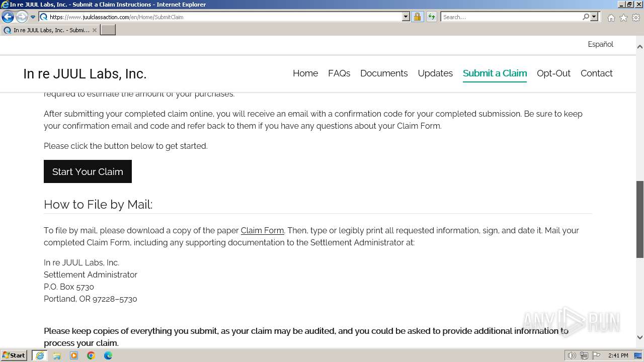
Task: Click the Start Your Claim button
Action: 88,171
